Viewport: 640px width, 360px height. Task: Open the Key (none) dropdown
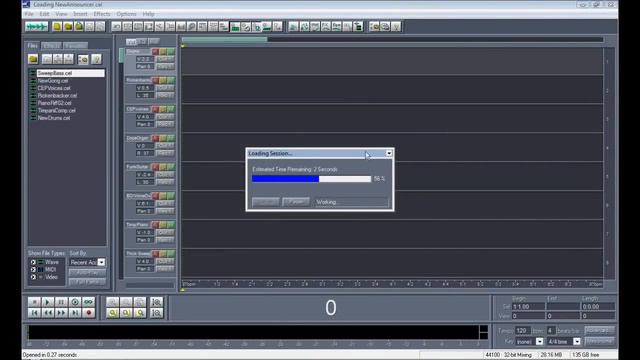tap(539, 341)
